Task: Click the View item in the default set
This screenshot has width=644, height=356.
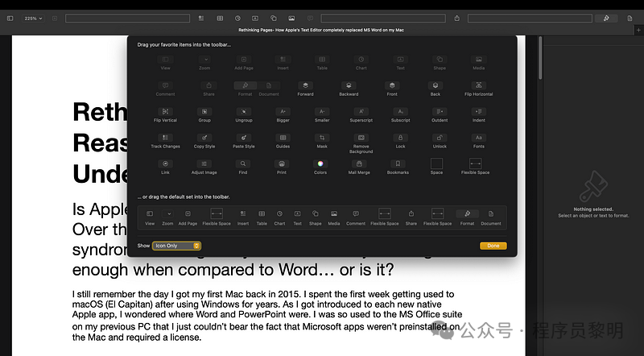Action: (x=150, y=213)
